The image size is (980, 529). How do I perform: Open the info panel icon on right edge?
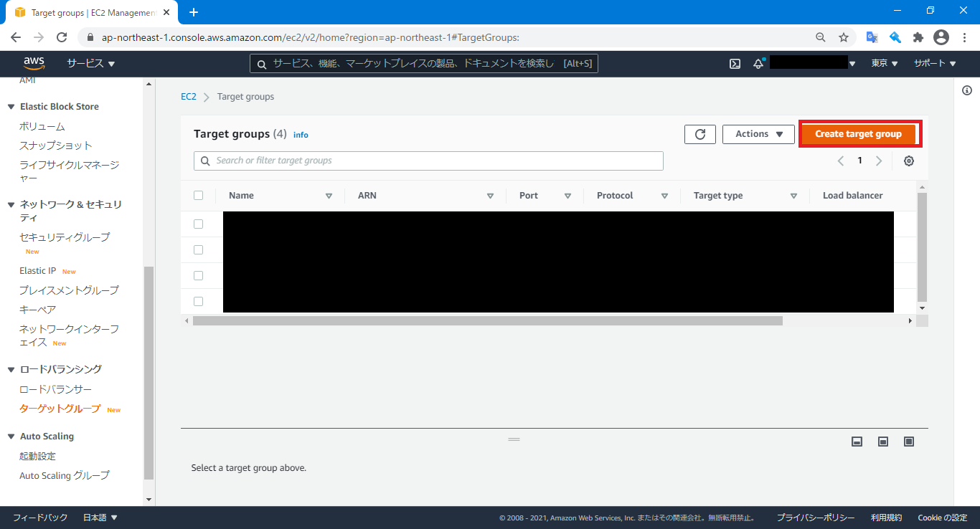coord(967,90)
